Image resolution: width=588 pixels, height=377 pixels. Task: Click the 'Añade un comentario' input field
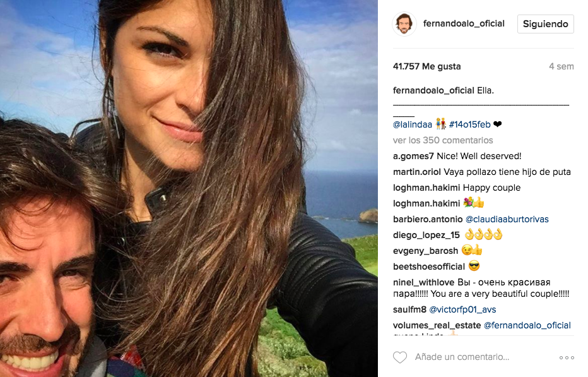(479, 357)
